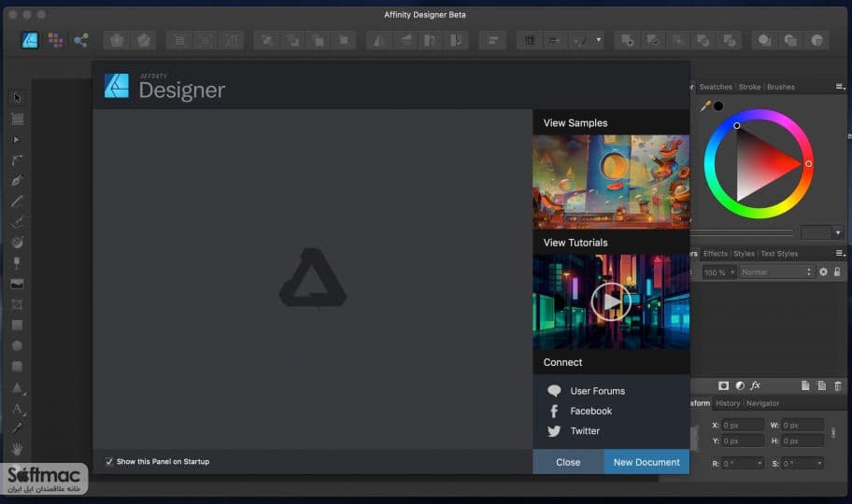Click the Flip Horizontal toolbar icon
This screenshot has height=504, width=852.
point(379,40)
